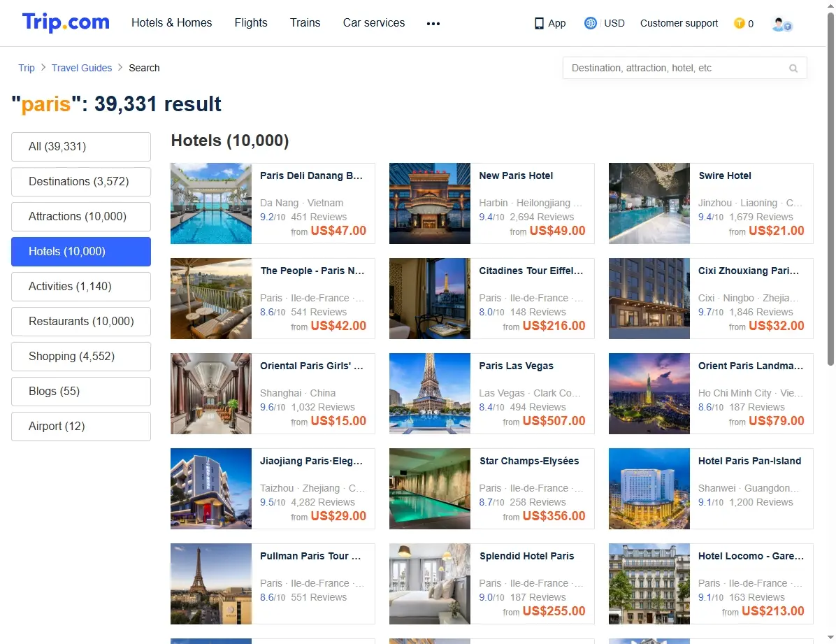Open Paris Deli Danang hotel thumbnail
The height and width of the screenshot is (644, 836).
211,203
